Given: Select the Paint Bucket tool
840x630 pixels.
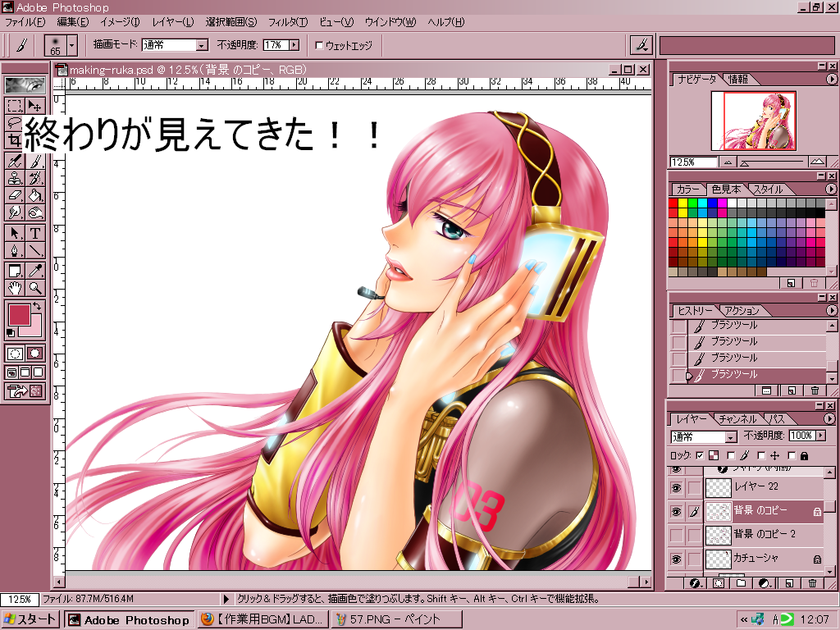Looking at the screenshot, I should 35,195.
